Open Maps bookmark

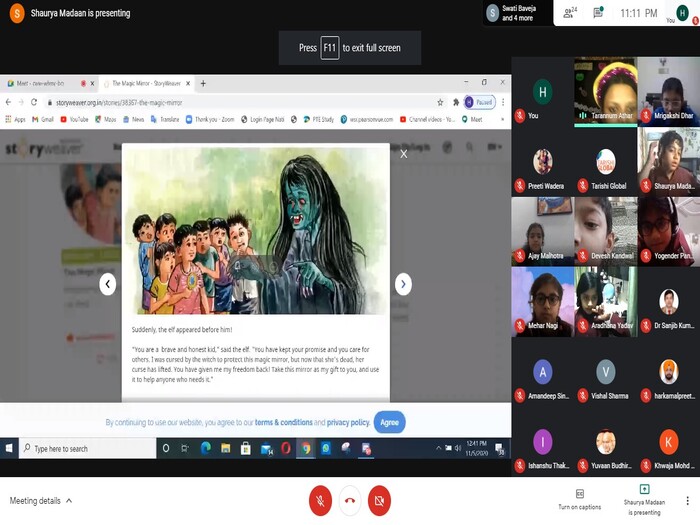106,119
